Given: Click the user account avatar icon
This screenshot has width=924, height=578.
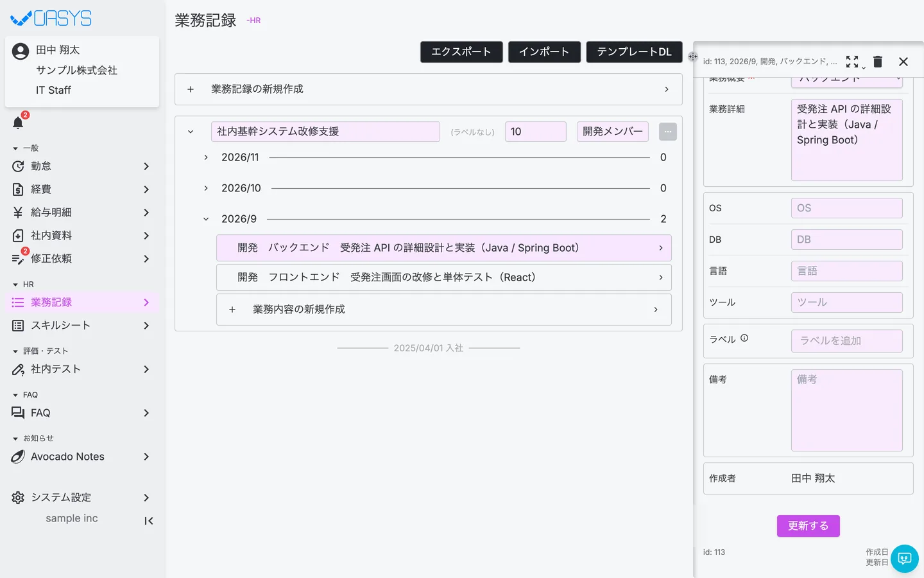Looking at the screenshot, I should point(21,51).
